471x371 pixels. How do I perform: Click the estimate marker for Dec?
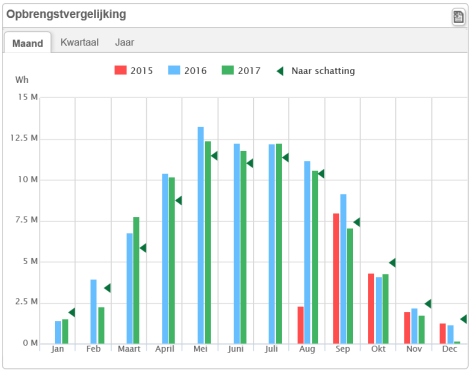463,319
